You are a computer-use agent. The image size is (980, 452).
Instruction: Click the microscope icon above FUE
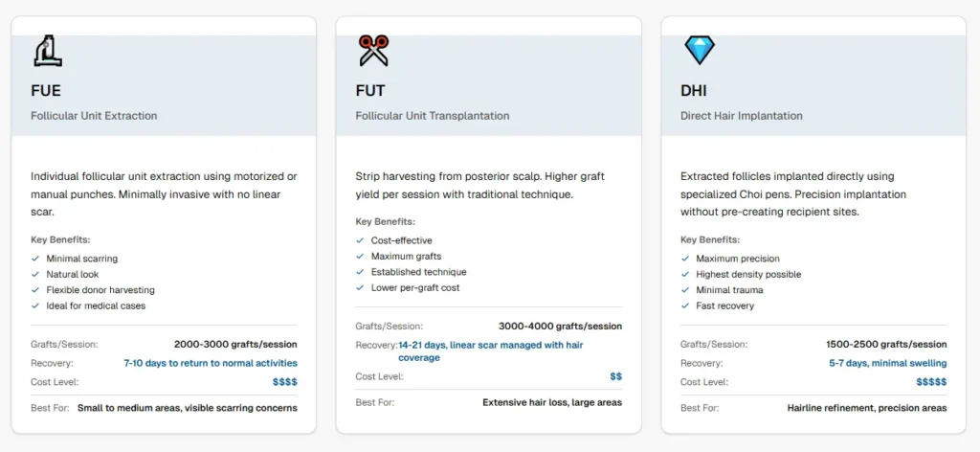47,50
